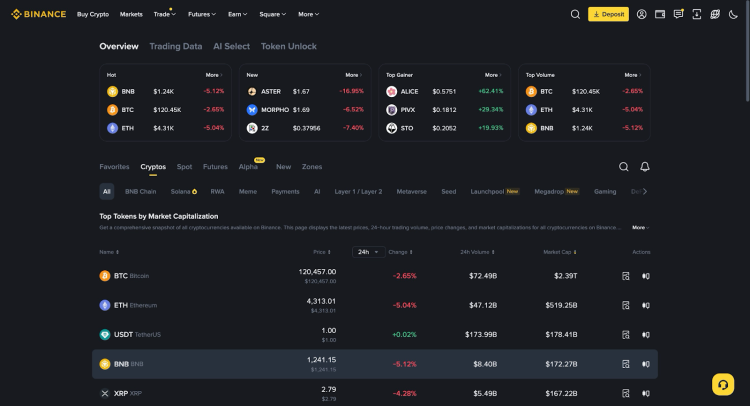Open the language globe icon

(715, 14)
